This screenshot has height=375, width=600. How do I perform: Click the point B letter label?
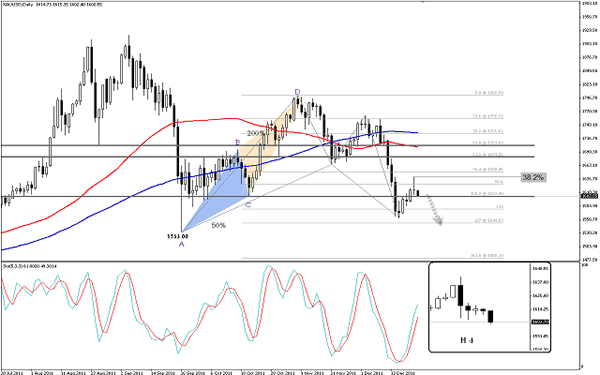(238, 142)
